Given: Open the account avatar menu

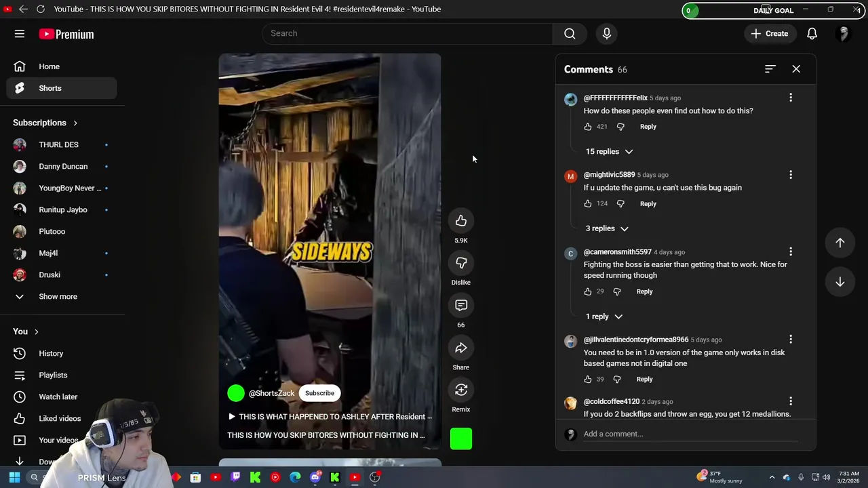Looking at the screenshot, I should tap(844, 33).
